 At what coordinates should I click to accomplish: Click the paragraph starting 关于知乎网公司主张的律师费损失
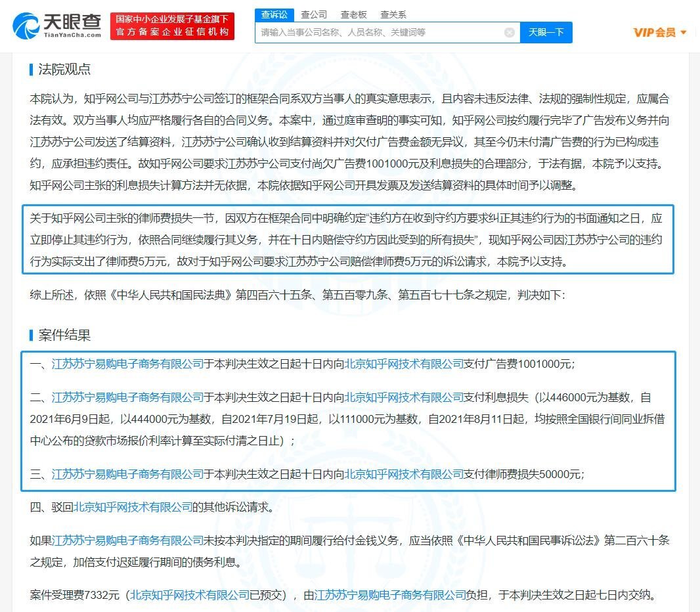click(346, 240)
